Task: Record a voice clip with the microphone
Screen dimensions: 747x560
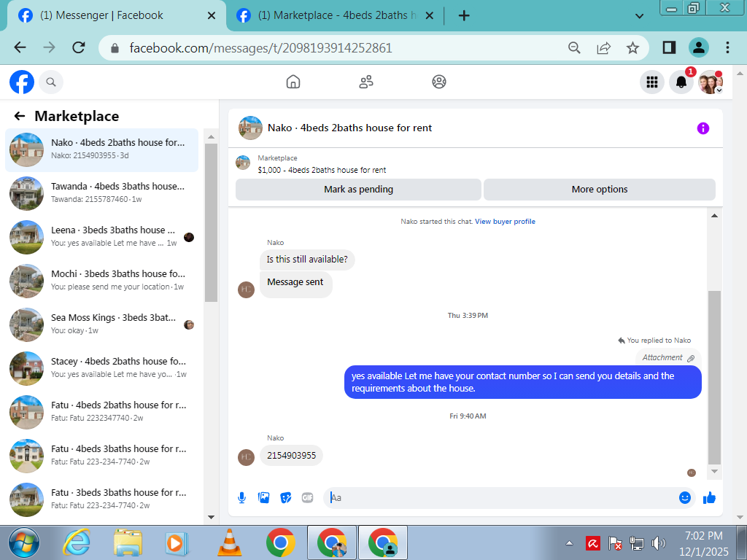Action: (x=241, y=497)
